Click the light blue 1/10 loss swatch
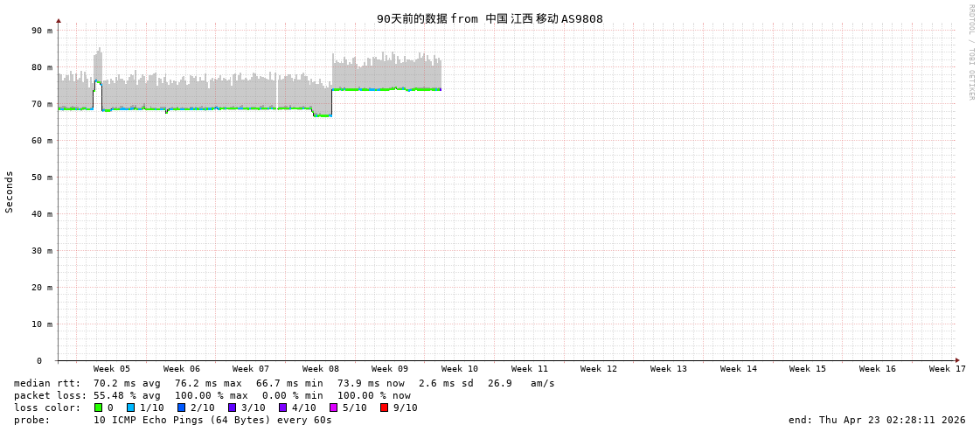Screen dimensions: 980x432 tap(130, 408)
